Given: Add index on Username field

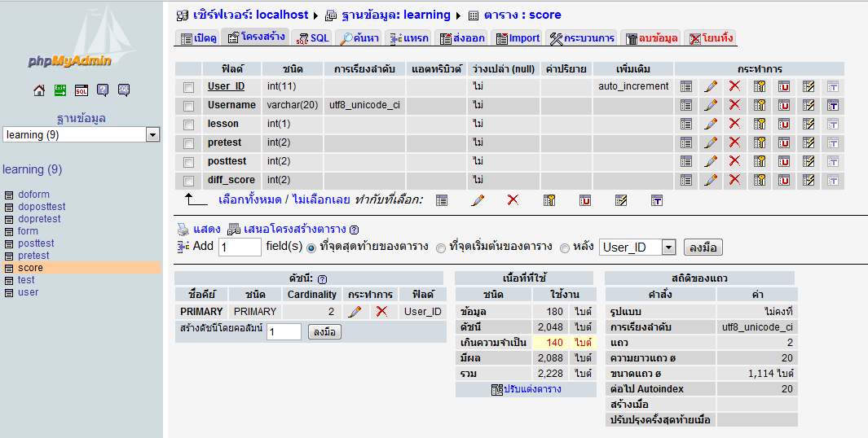Looking at the screenshot, I should coord(809,105).
